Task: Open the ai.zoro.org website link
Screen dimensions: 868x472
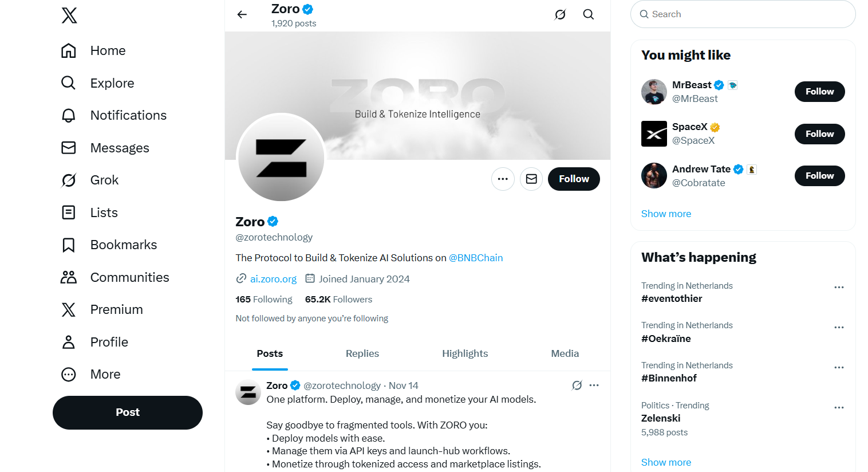Action: (x=273, y=280)
